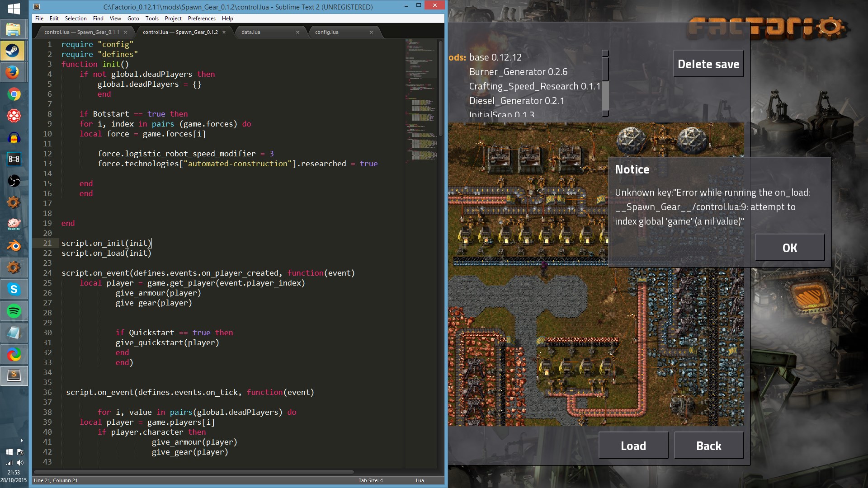Open the network signal tray icon
The image size is (868, 488).
tap(9, 463)
